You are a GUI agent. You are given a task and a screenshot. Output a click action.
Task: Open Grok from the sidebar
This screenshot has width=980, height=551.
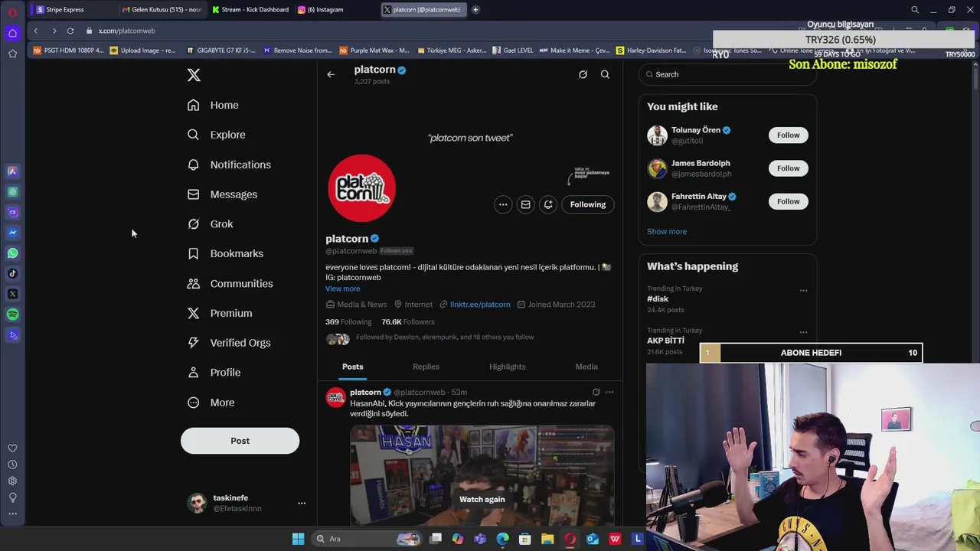click(211, 224)
